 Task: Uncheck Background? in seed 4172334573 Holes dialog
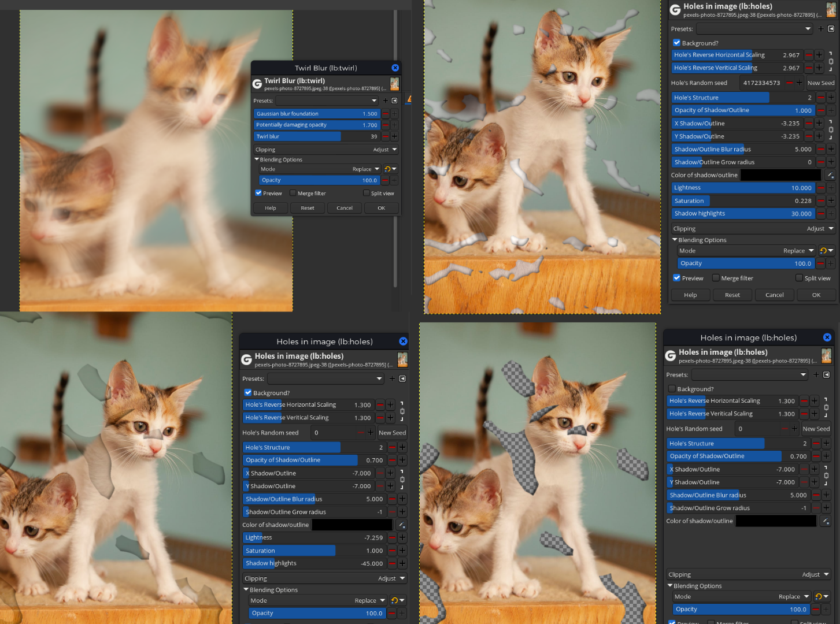677,43
